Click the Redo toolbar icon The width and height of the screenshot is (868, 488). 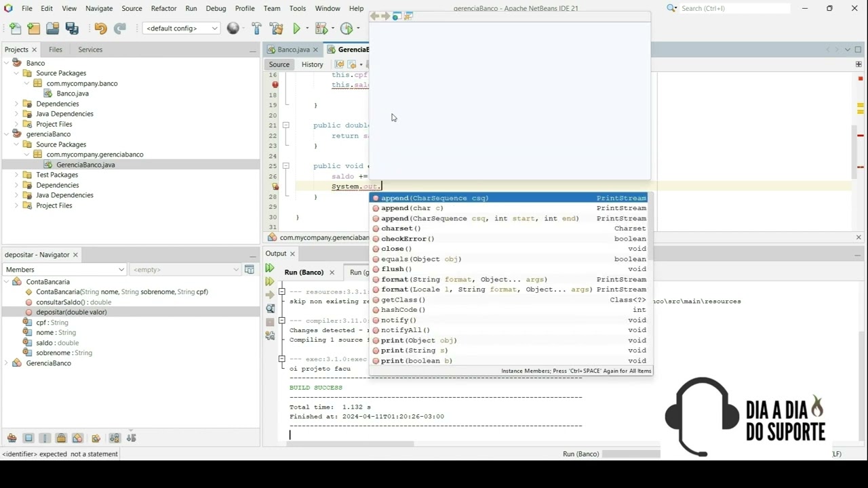click(120, 28)
